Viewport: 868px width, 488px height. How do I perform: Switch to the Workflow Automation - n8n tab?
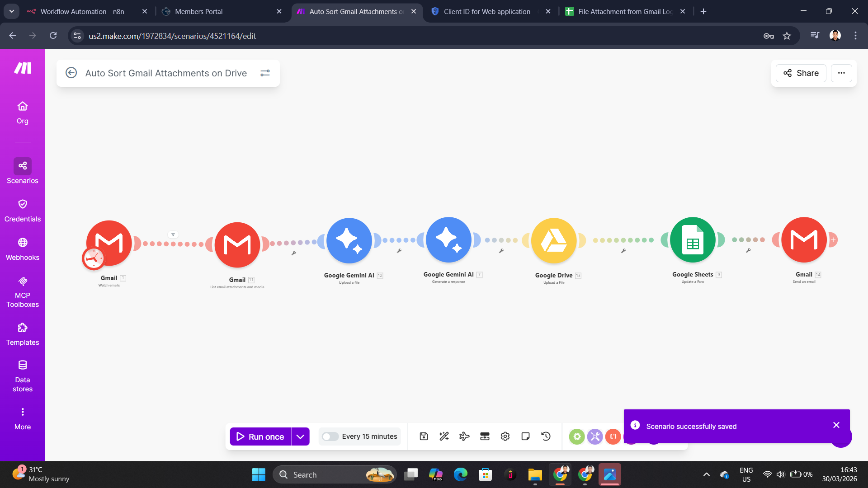(81, 11)
